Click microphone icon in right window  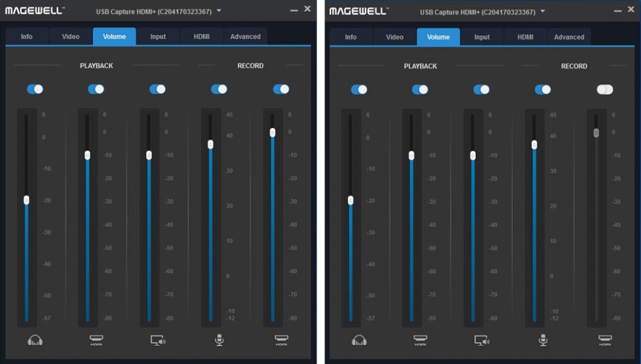[x=543, y=340]
